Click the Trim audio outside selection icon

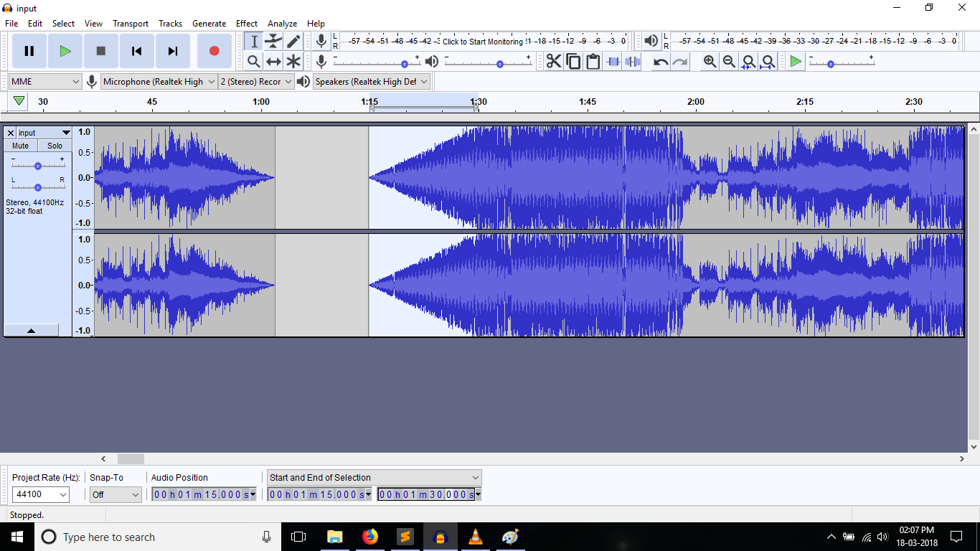tap(613, 62)
